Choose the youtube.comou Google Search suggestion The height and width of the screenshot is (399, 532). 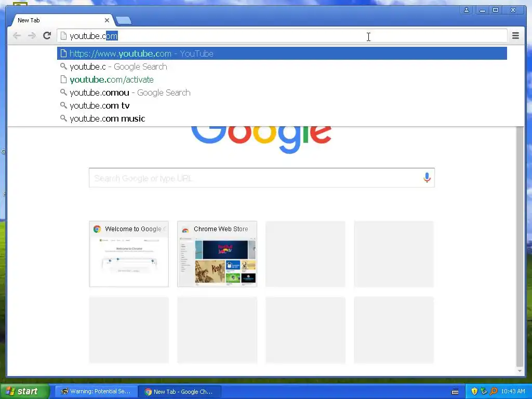(282, 92)
